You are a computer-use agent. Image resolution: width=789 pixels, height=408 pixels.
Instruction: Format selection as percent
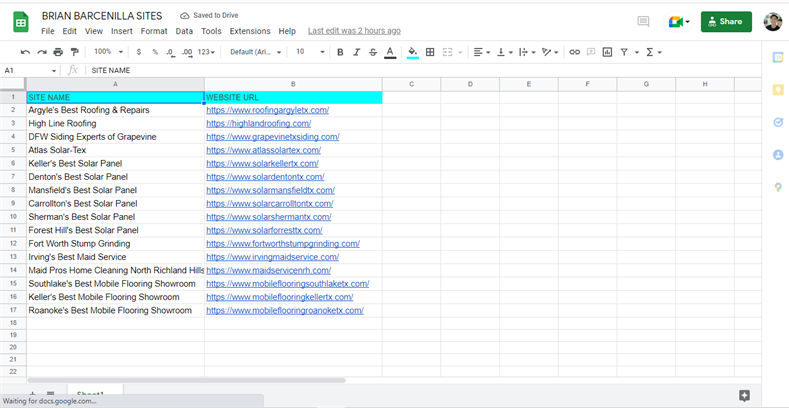click(155, 52)
